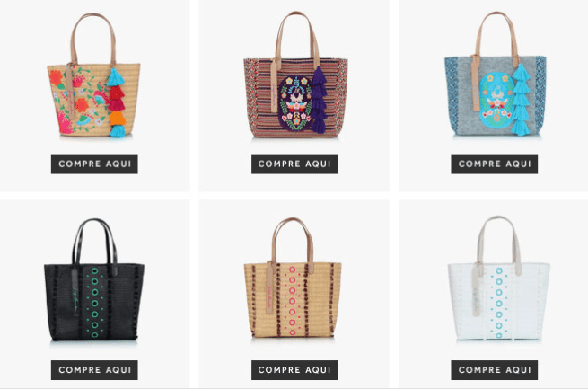
Task: Open the gray felt tote with turquoise patch
Action: coord(496,74)
